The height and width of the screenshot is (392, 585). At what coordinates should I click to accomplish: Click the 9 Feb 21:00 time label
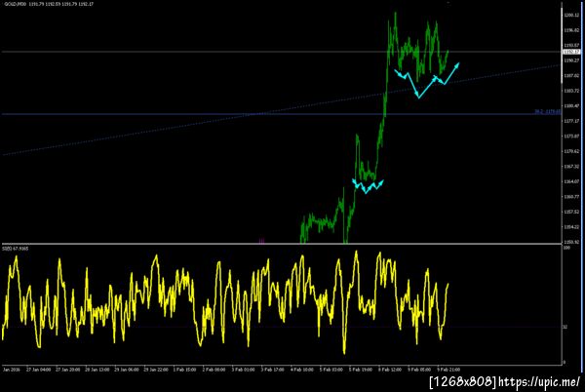coord(448,370)
